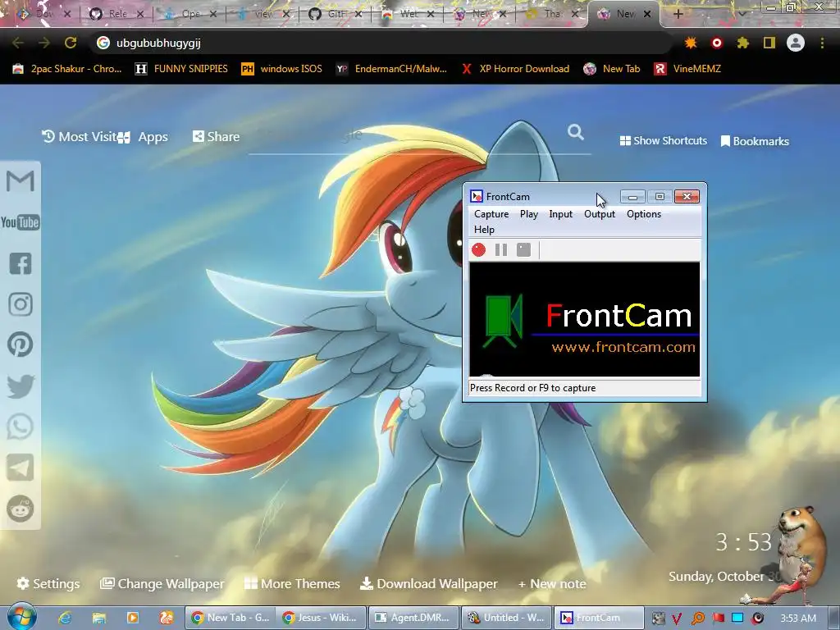Click the red target extension icon
Viewport: 840px width, 630px height.
tap(717, 43)
